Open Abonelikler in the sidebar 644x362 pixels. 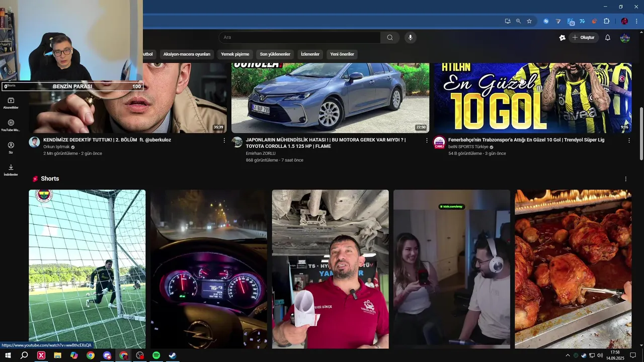pyautogui.click(x=11, y=103)
